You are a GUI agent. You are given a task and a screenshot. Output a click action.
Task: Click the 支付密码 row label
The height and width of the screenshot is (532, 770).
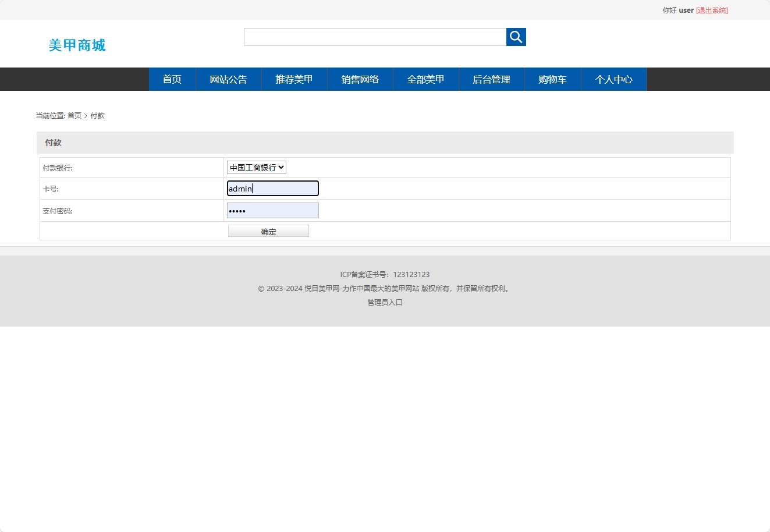[58, 211]
